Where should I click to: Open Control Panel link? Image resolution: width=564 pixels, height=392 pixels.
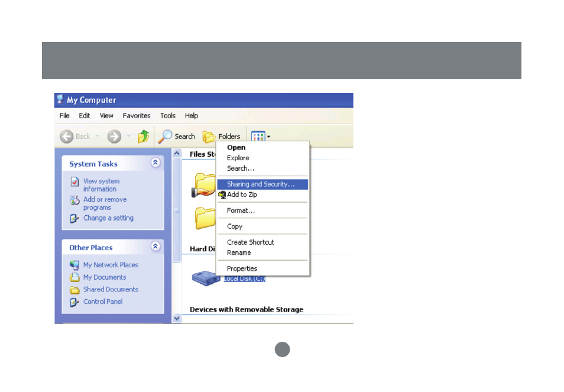click(103, 302)
